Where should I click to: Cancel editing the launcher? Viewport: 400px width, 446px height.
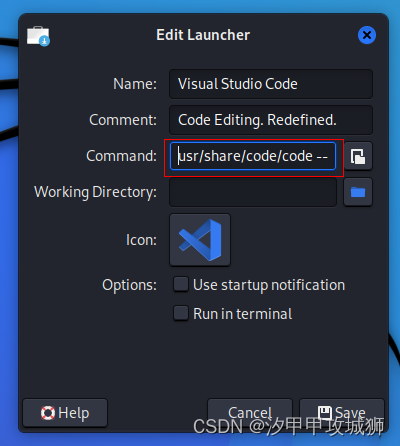tap(250, 413)
